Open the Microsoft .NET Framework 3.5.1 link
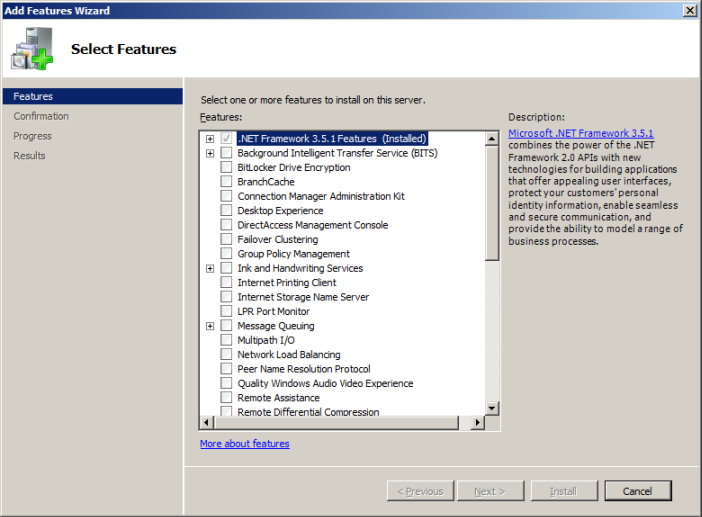 [x=581, y=133]
